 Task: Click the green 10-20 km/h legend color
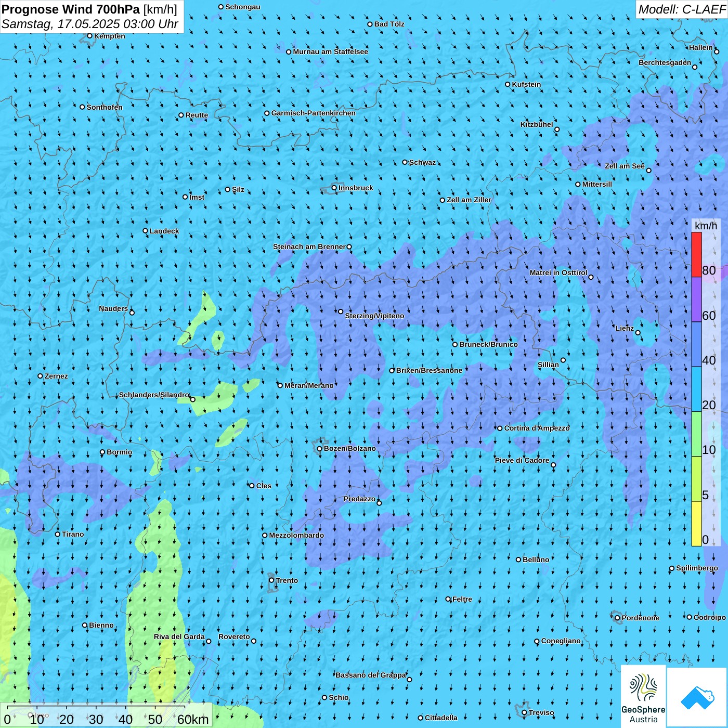[x=696, y=434]
